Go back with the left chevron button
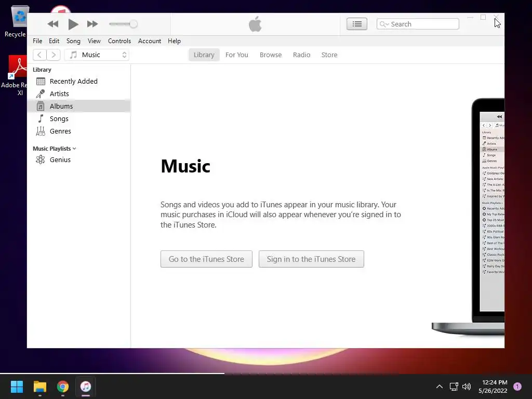 point(39,55)
